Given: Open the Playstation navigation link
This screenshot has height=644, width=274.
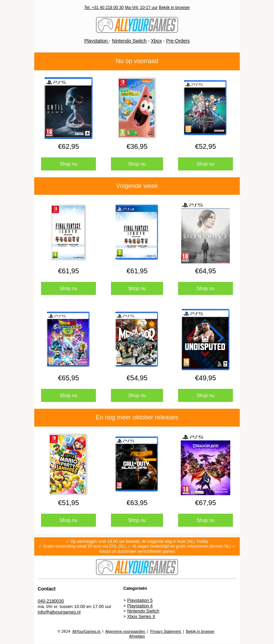Looking at the screenshot, I should coord(97,41).
